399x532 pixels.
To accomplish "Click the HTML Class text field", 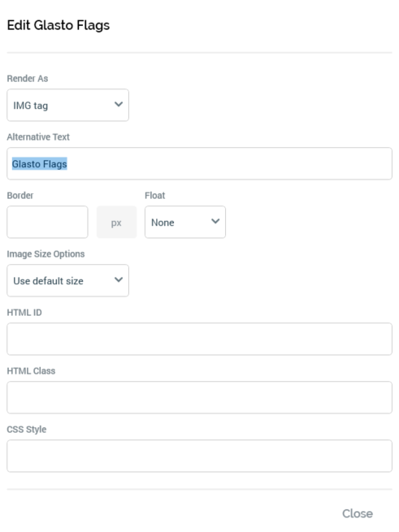I will tap(199, 397).
